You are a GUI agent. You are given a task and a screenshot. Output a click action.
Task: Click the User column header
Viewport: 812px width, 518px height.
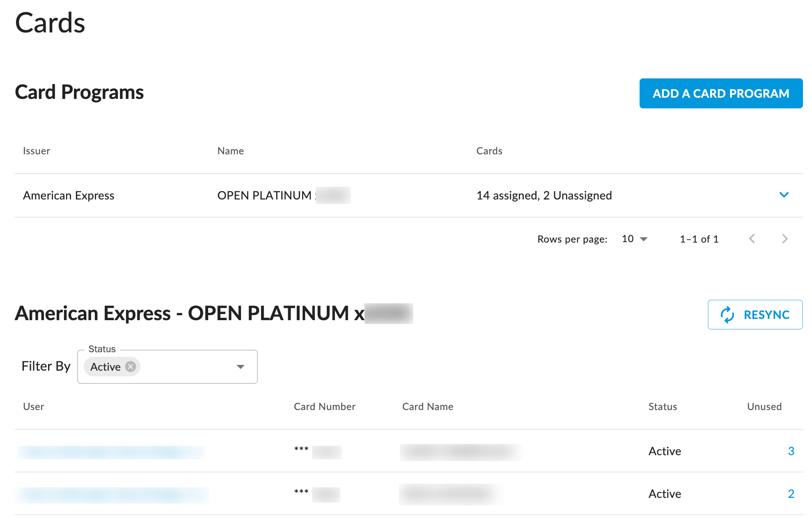click(33, 407)
